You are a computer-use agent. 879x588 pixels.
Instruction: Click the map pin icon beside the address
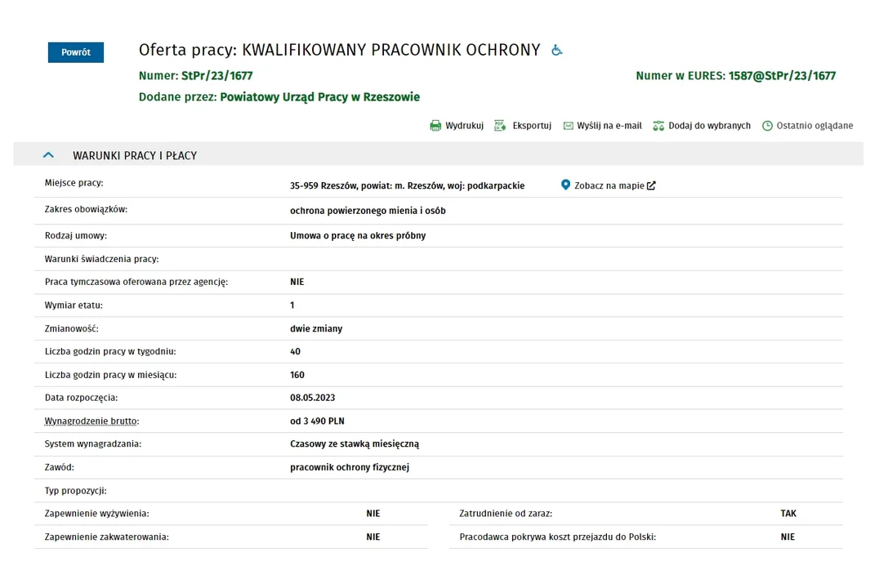tap(565, 185)
